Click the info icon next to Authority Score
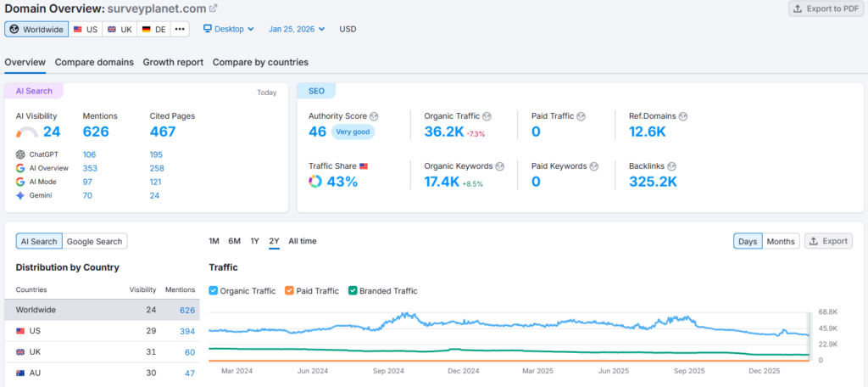This screenshot has width=868, height=387. [374, 116]
